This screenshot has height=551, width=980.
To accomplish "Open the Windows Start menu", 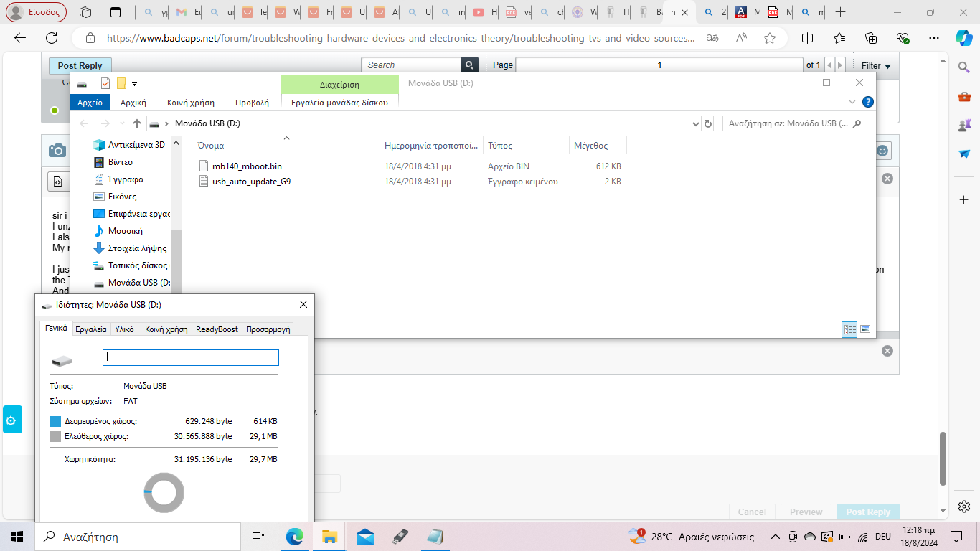I will 17,537.
